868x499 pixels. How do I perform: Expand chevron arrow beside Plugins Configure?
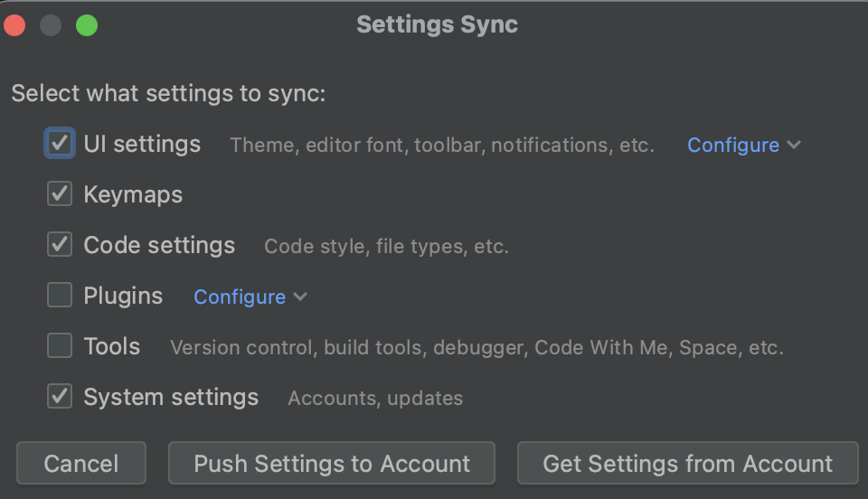(300, 297)
